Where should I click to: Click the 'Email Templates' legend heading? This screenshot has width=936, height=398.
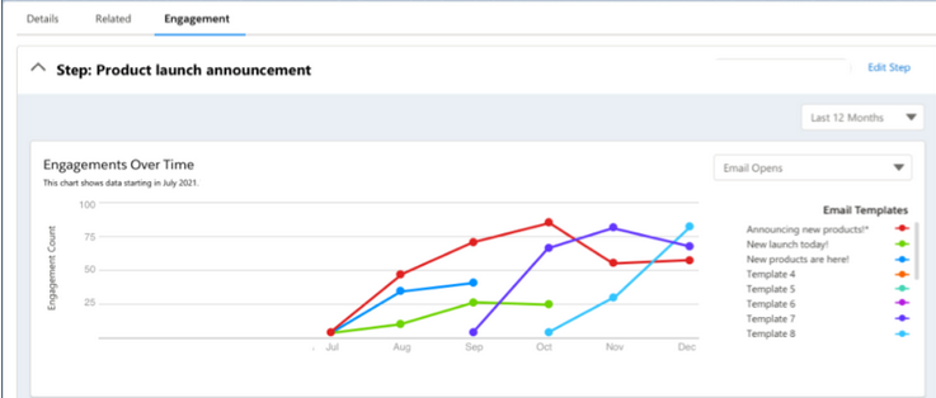(x=866, y=210)
